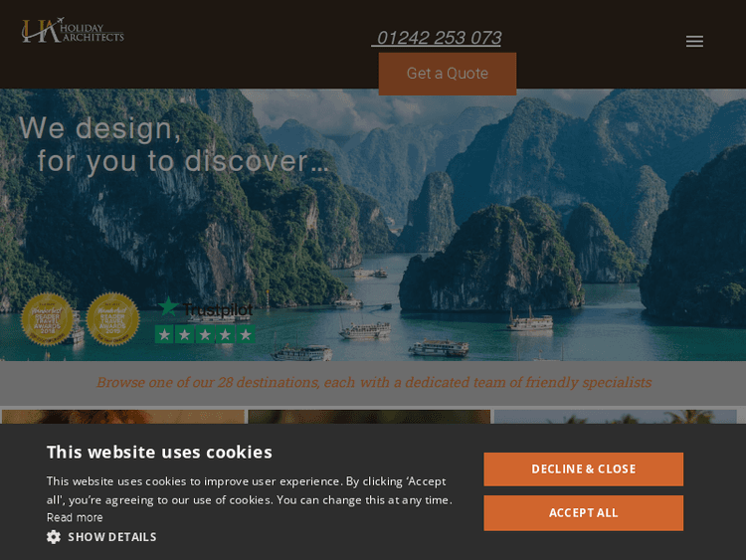Click the Trustpilot five-star rating
The image size is (746, 560).
pos(205,334)
